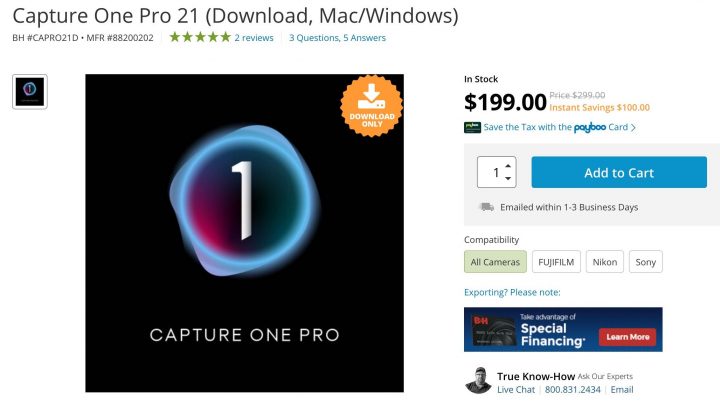Click the True Know-How expert photo

(x=478, y=380)
